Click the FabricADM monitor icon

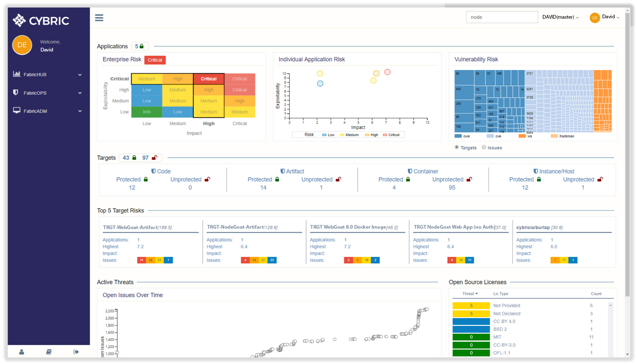click(x=17, y=111)
